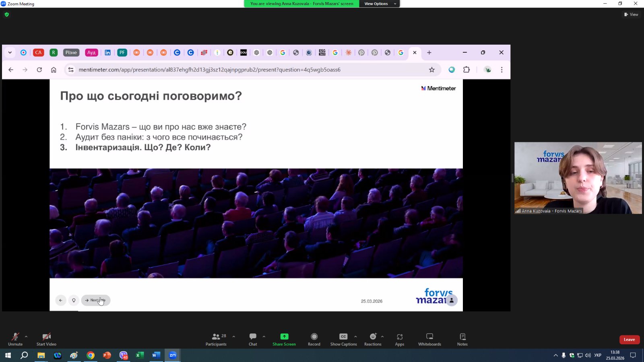Open the View layout menu
This screenshot has height=362, width=644.
631,14
